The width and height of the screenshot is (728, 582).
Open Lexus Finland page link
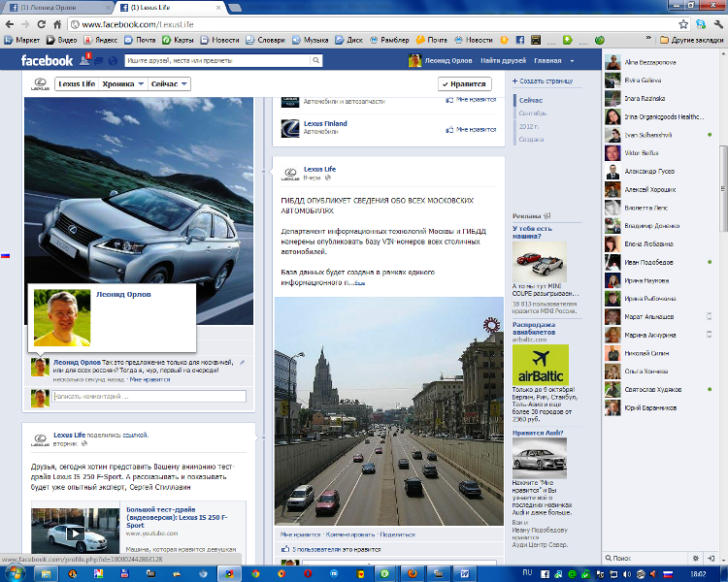coord(325,123)
